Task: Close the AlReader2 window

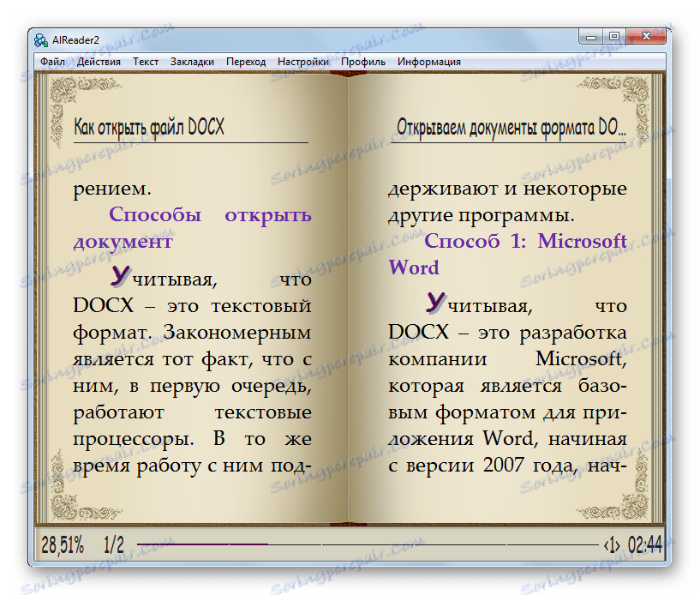Action: [646, 37]
